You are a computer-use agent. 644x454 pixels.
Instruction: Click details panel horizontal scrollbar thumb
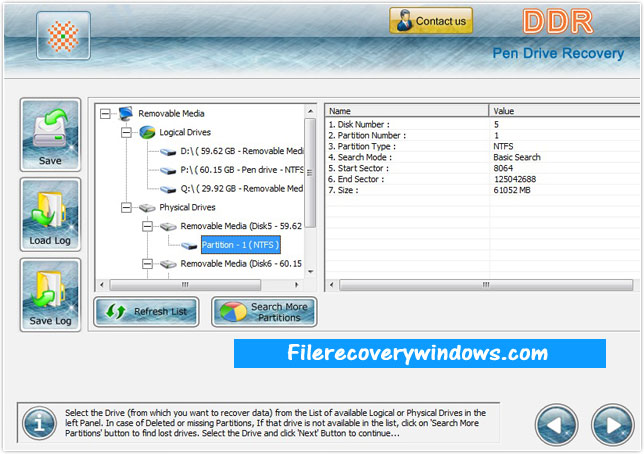tap(486, 285)
